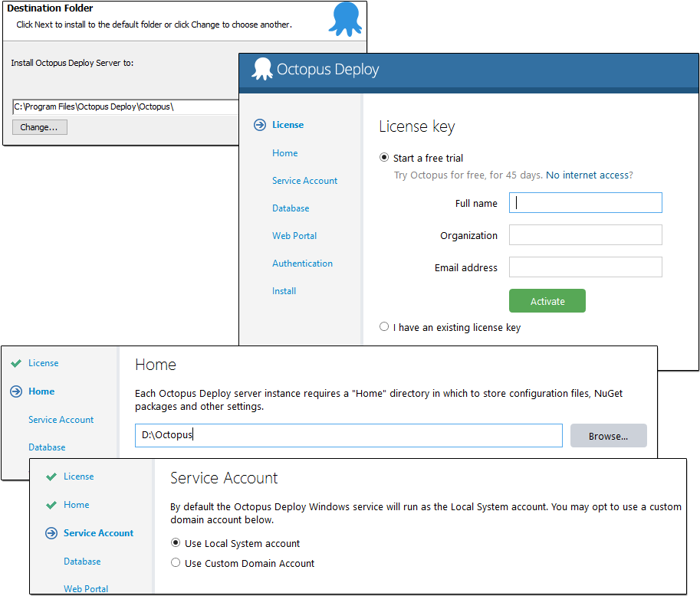
Task: Click the D:\Octopus home directory field
Action: [x=349, y=435]
